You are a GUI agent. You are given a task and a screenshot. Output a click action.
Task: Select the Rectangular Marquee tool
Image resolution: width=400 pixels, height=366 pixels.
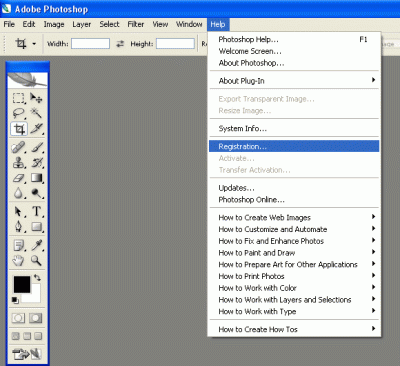pyautogui.click(x=19, y=98)
